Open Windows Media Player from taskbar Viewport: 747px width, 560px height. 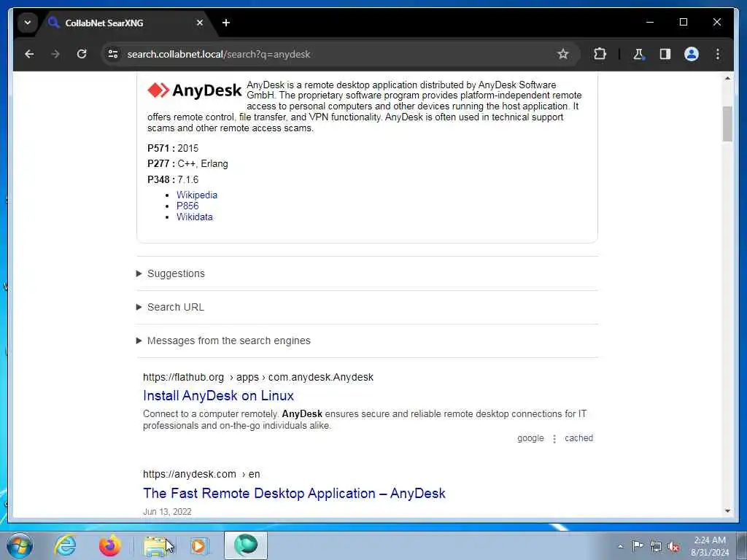pyautogui.click(x=199, y=545)
